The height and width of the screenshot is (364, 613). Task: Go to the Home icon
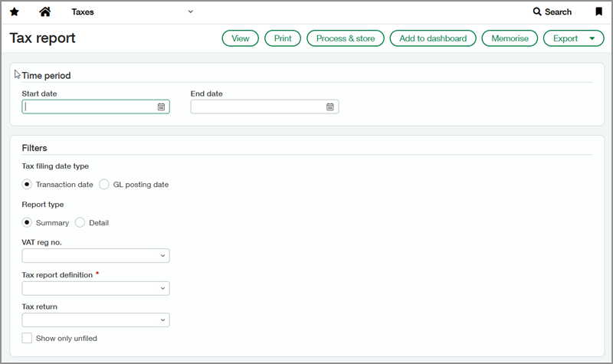pyautogui.click(x=45, y=12)
